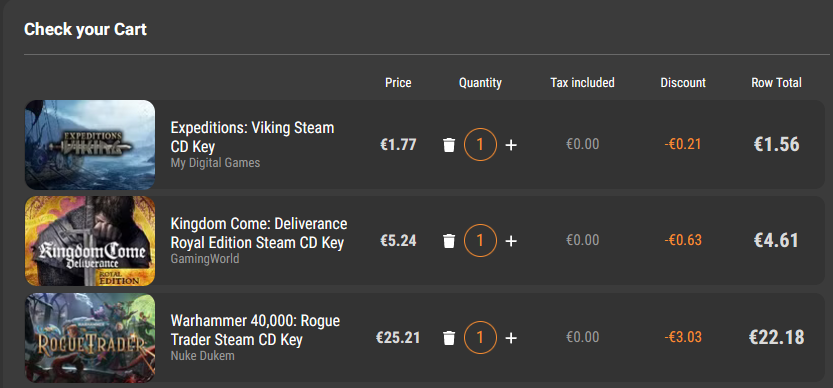833x388 pixels.
Task: Add one more Kingdom Come: Deliverance copy
Action: (511, 241)
